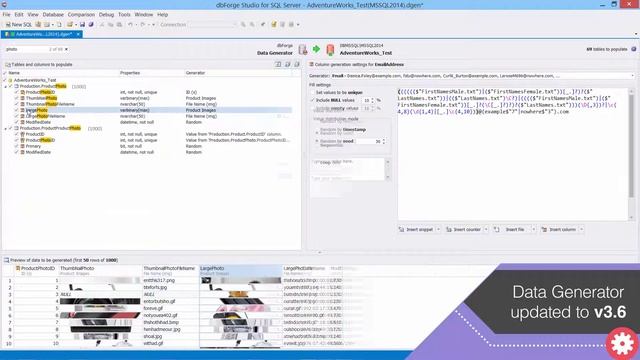640x360 pixels.
Task: Click the ThumbNailPhoto preview column header
Action: point(100,271)
